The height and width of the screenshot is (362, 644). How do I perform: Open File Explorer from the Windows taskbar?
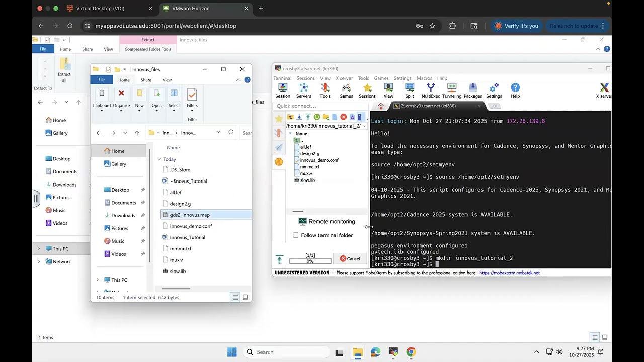(358, 352)
